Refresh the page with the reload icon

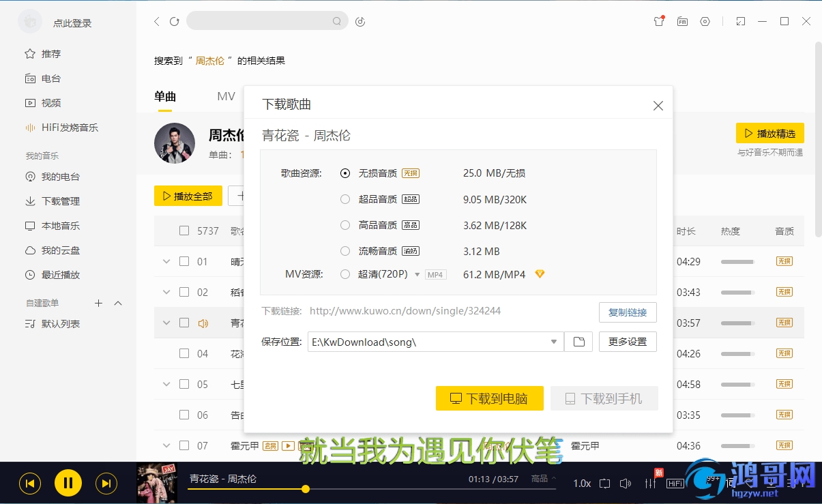175,22
